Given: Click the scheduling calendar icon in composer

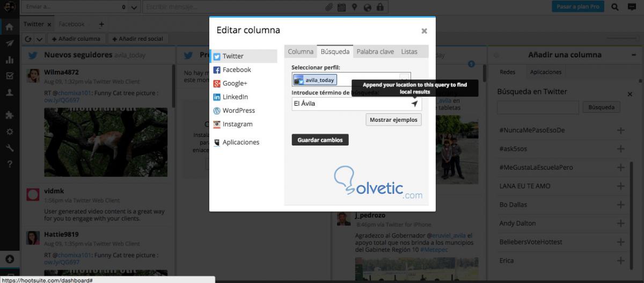Looking at the screenshot, I should [342, 8].
